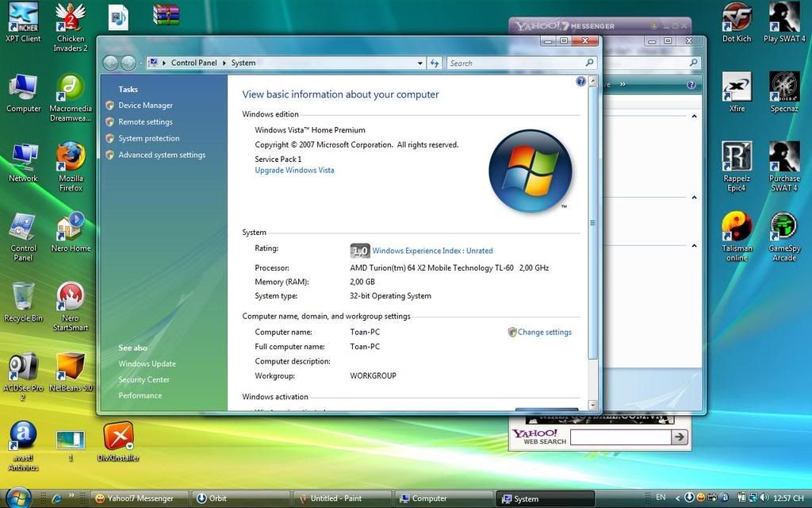
Task: Switch to Computer taskbar button
Action: coord(444,498)
